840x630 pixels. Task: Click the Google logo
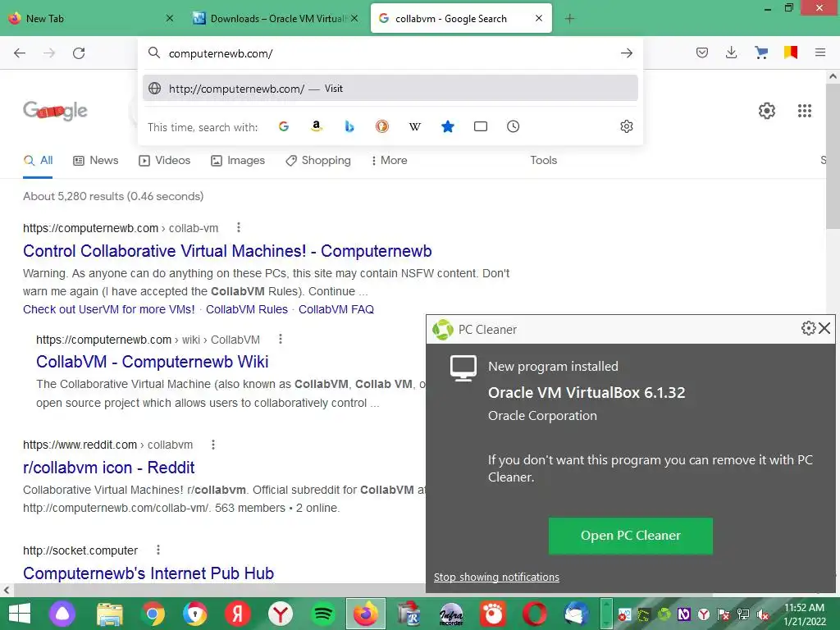tap(55, 111)
